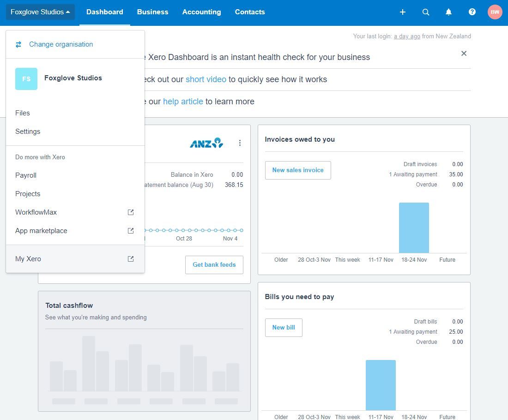Click the plus create-new icon
The width and height of the screenshot is (508, 420).
coord(402,12)
